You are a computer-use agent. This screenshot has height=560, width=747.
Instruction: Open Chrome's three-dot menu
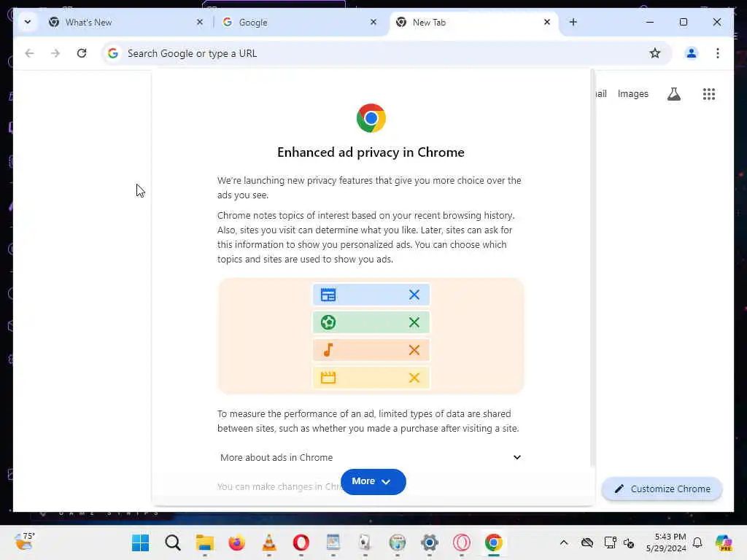point(718,53)
